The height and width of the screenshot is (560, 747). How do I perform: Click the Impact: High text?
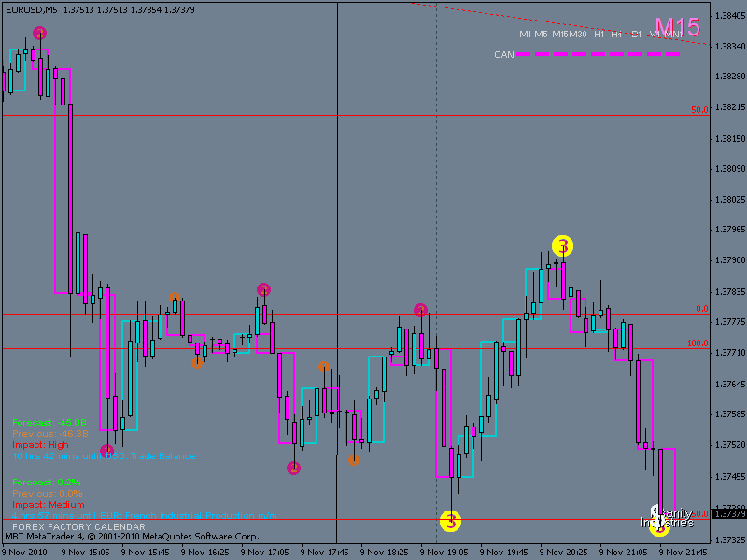40,445
